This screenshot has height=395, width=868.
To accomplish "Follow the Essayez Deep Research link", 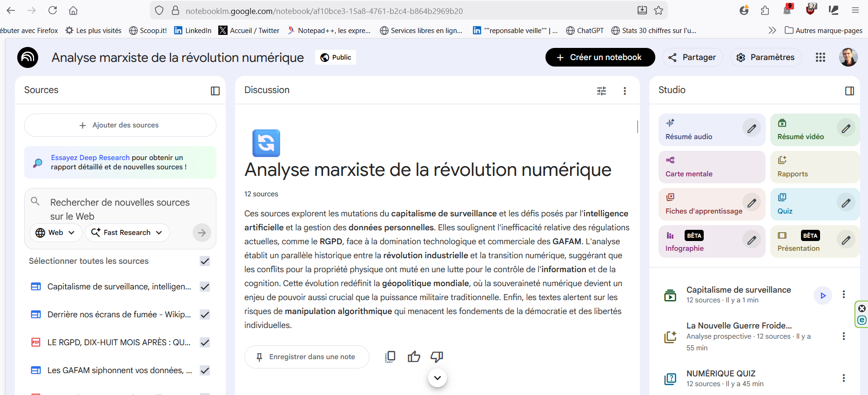I will pos(90,158).
